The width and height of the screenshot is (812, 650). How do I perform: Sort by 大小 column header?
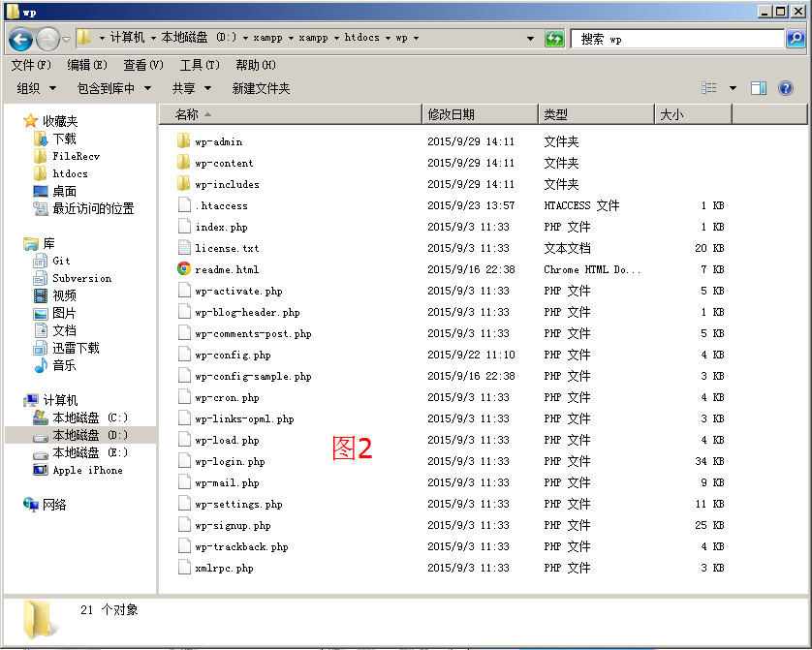coord(694,114)
